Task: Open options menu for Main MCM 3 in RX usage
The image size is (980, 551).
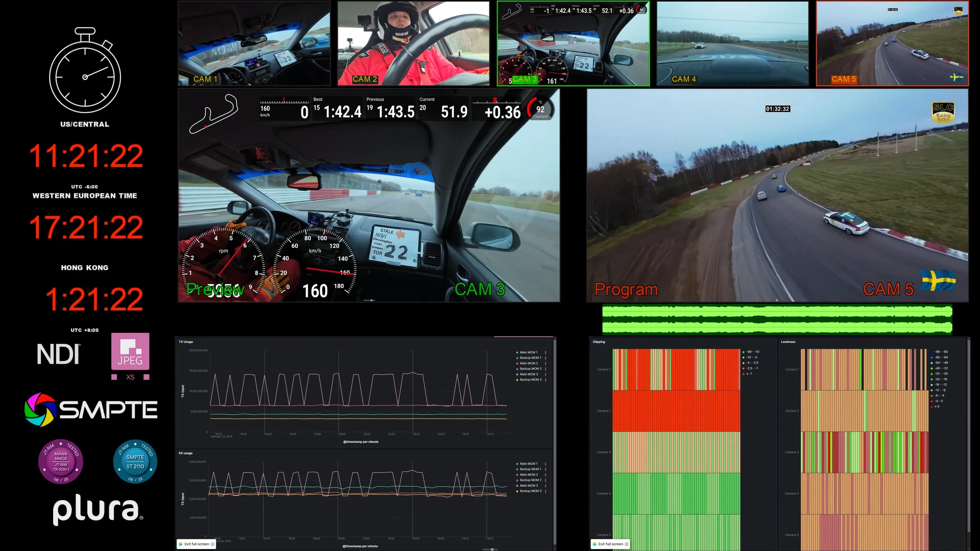Action: click(x=546, y=486)
